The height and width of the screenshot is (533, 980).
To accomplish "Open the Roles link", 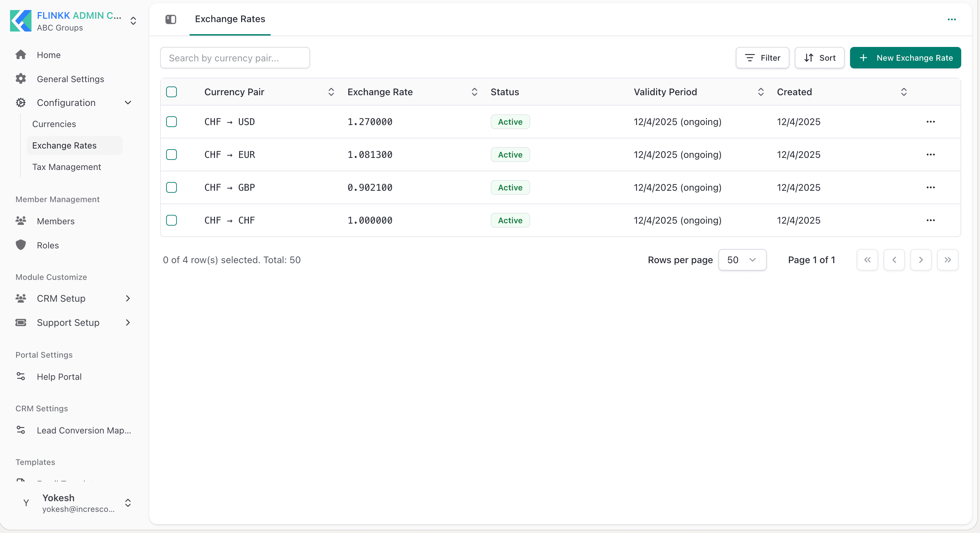I will pos(48,245).
